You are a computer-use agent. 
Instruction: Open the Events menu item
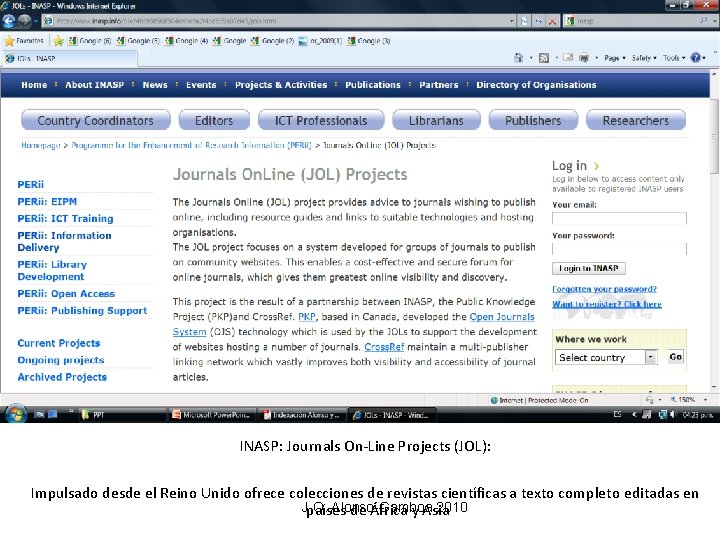[201, 85]
